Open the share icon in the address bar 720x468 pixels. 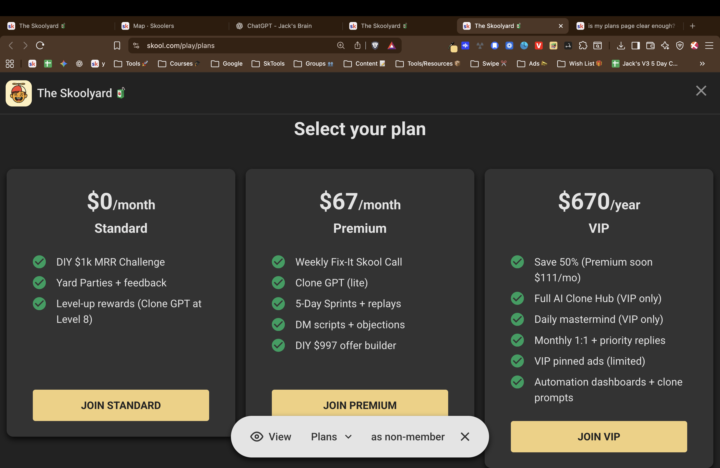tap(357, 45)
